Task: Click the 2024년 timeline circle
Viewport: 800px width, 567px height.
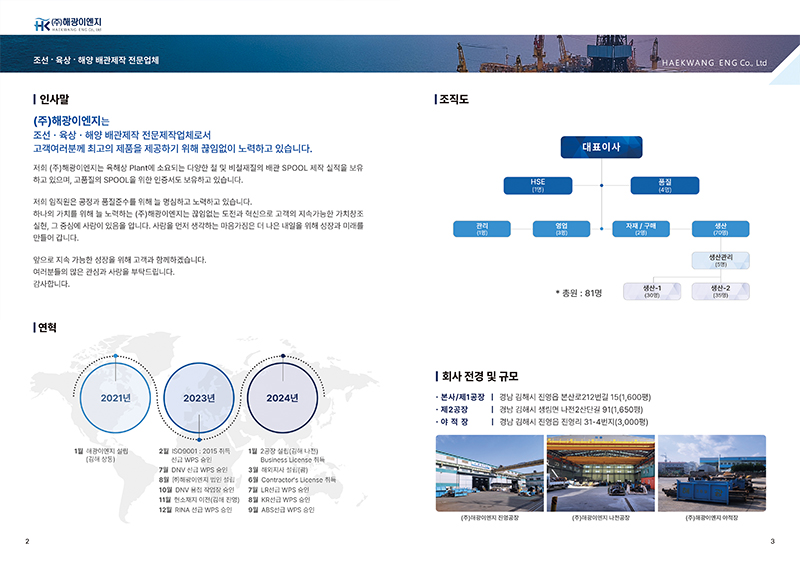Action: coord(283,398)
